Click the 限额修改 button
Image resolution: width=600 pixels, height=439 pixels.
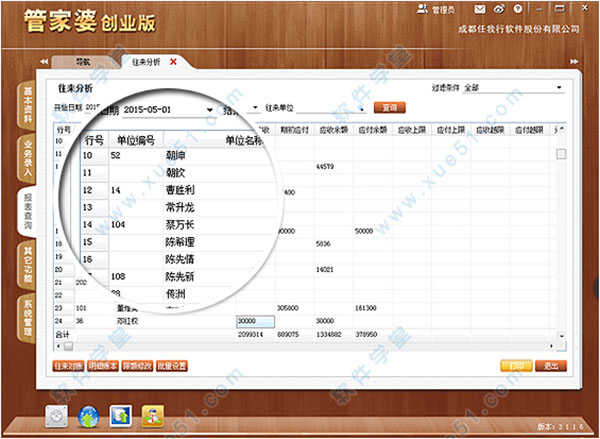click(137, 366)
